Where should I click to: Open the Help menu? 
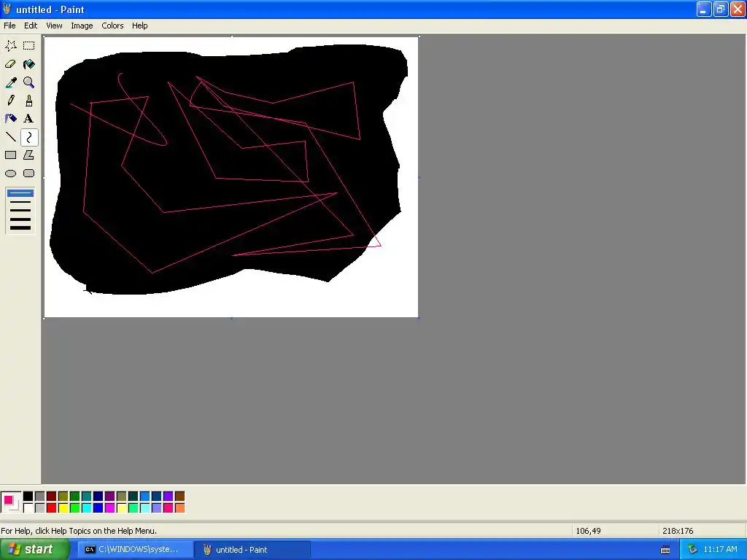tap(139, 26)
